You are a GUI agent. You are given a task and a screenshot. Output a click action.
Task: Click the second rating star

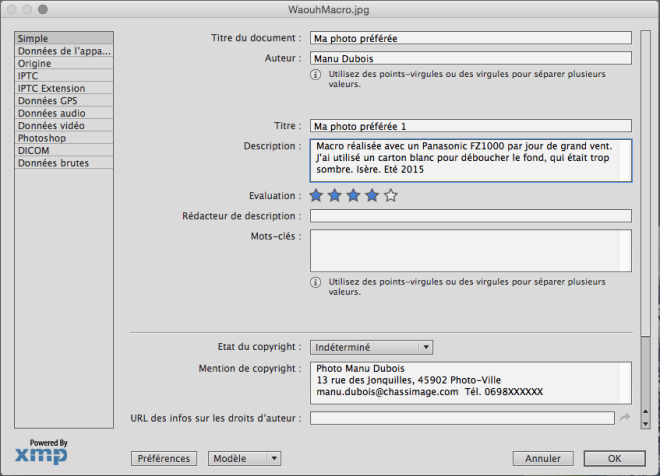click(x=335, y=196)
